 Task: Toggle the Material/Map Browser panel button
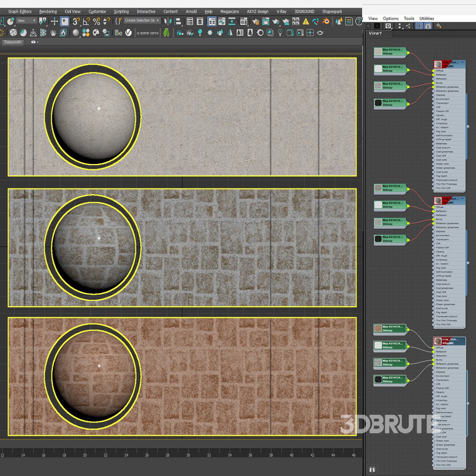(x=419, y=26)
